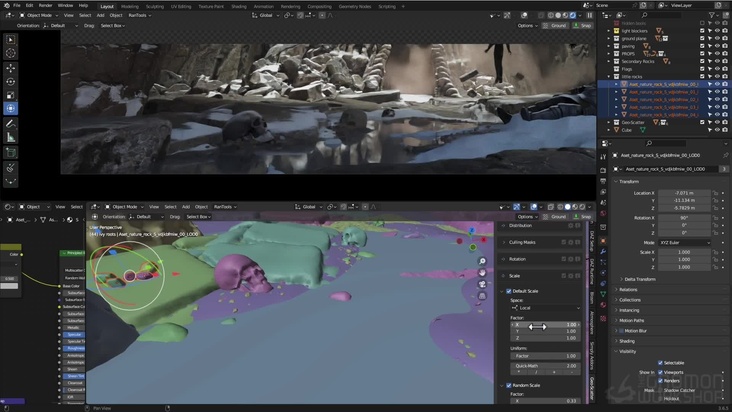Expand the Delta Transform panel
Viewport: 732px width, 412px height.
tap(638, 279)
